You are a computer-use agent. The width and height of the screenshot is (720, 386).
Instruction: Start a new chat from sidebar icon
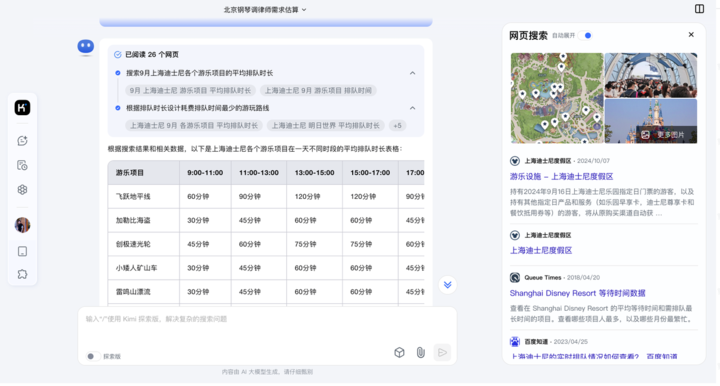pos(22,141)
